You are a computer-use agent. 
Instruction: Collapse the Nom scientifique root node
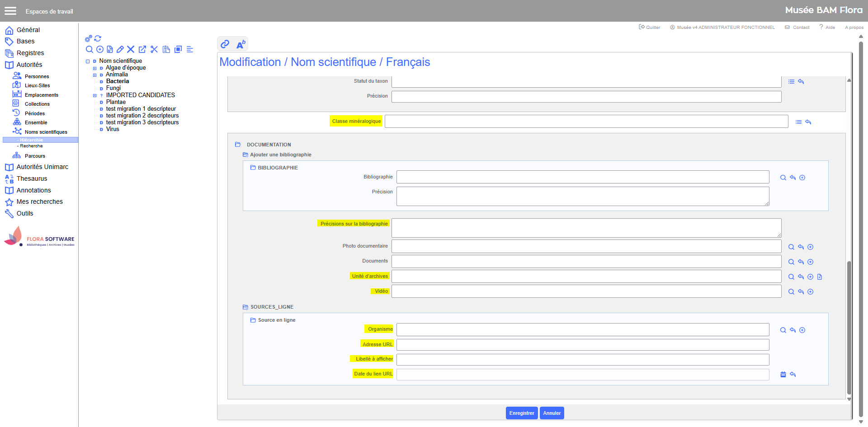click(88, 61)
